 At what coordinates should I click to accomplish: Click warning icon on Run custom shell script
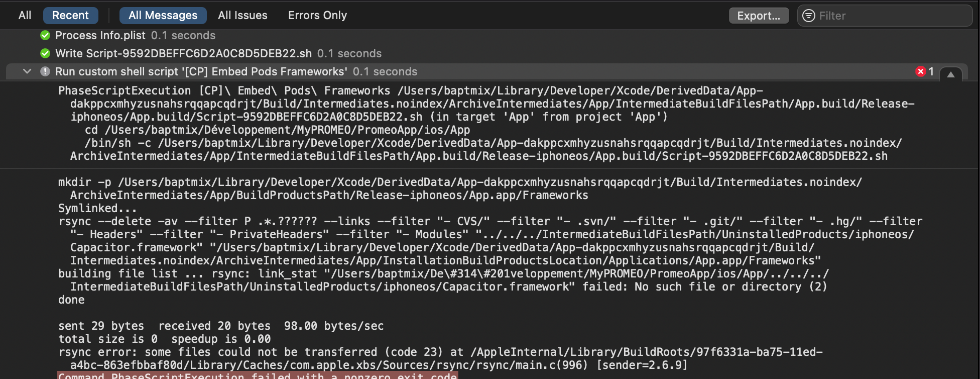(x=45, y=71)
